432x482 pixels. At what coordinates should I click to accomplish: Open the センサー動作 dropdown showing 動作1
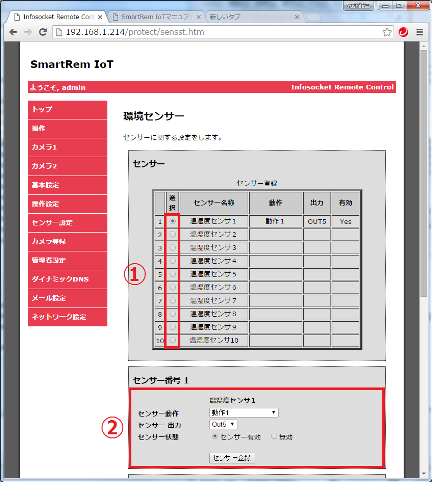pyautogui.click(x=244, y=413)
